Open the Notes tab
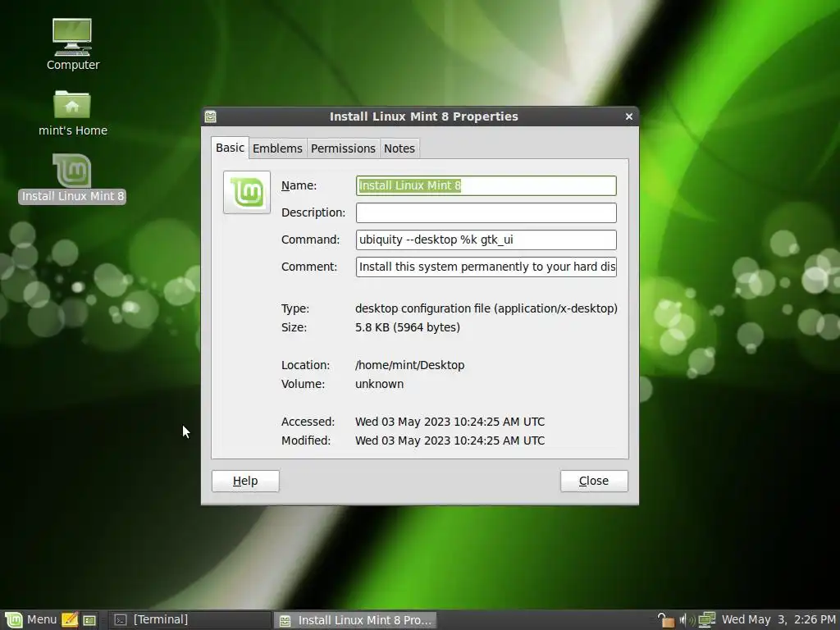840x630 pixels. click(399, 148)
